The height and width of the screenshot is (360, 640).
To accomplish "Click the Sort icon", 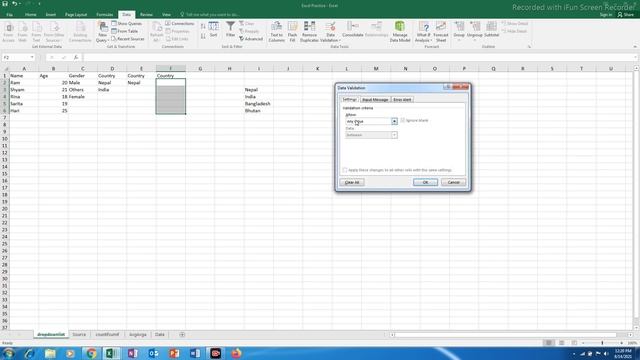I will [213, 30].
